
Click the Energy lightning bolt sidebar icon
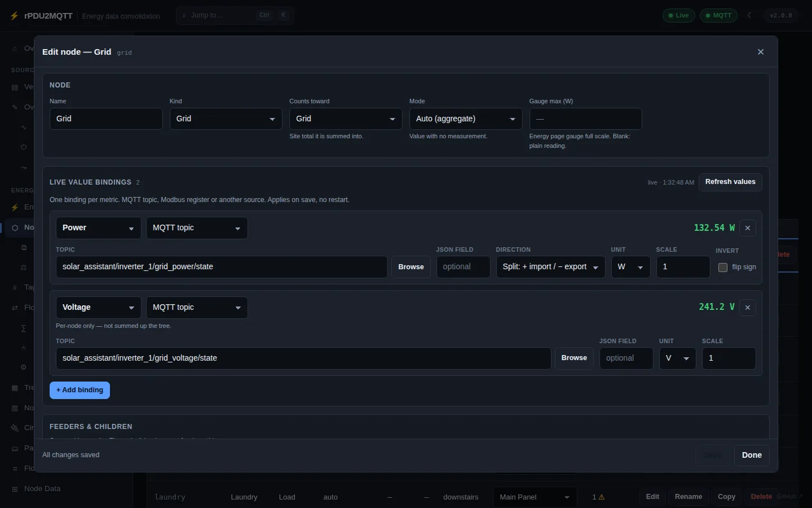click(15, 207)
